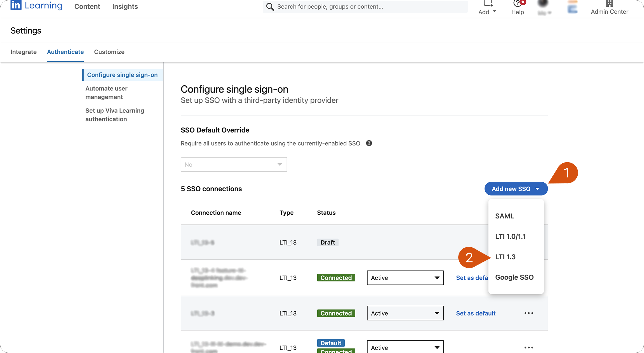Click the Add new SSO button
Screen dimensions: 644x353
[516, 189]
